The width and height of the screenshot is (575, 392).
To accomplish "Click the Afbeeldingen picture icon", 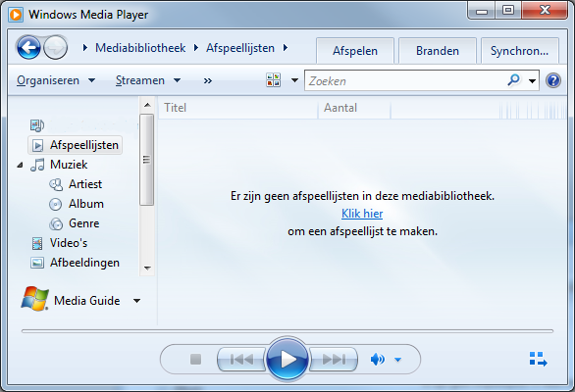I will pos(37,263).
